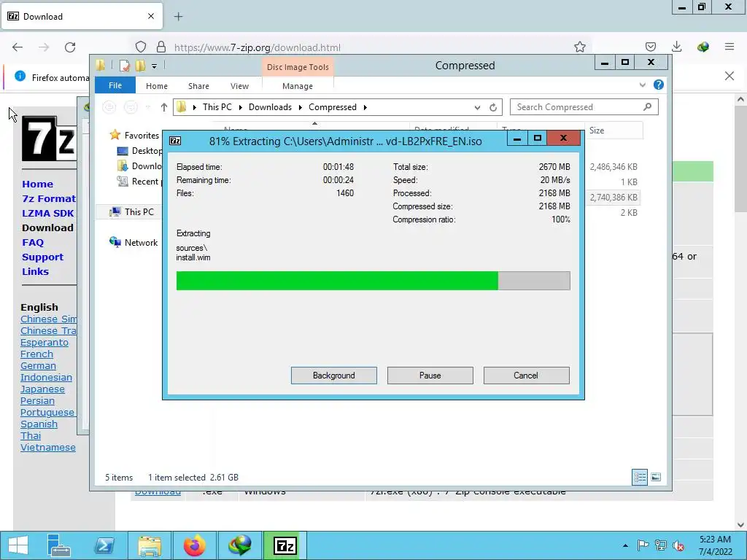747x560 pixels.
Task: Open the Home link on 7-Zip site
Action: click(x=37, y=184)
